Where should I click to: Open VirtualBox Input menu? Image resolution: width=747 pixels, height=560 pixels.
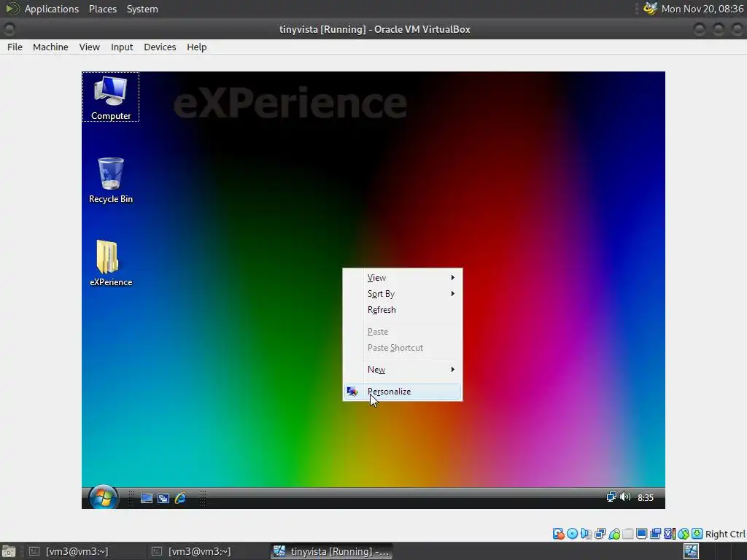[x=122, y=47]
